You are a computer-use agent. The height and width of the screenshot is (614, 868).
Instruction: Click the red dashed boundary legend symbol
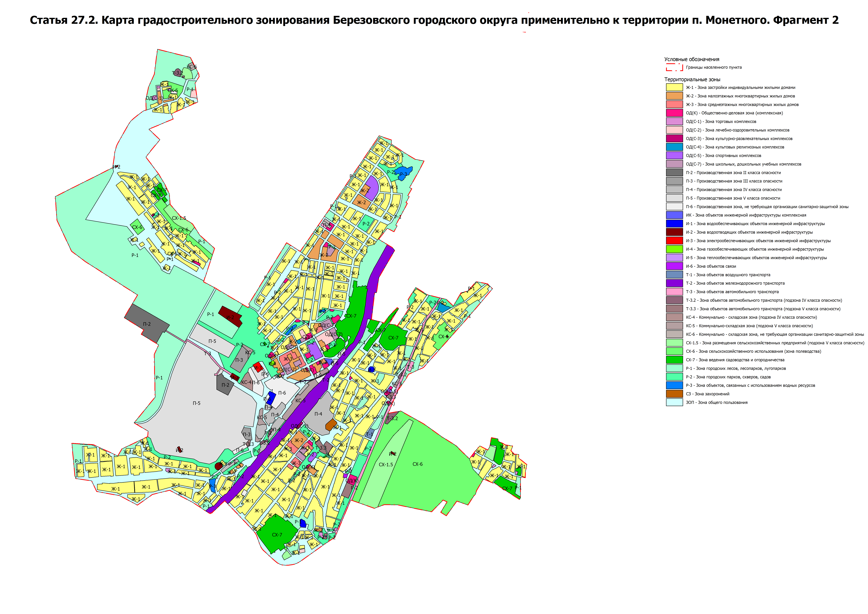[674, 67]
